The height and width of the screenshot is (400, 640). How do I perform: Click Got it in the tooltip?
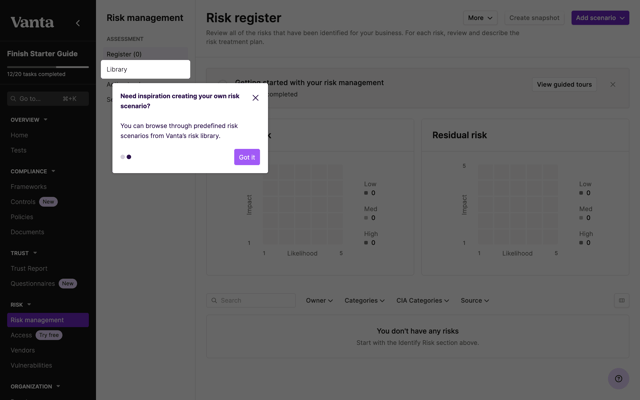(x=247, y=157)
